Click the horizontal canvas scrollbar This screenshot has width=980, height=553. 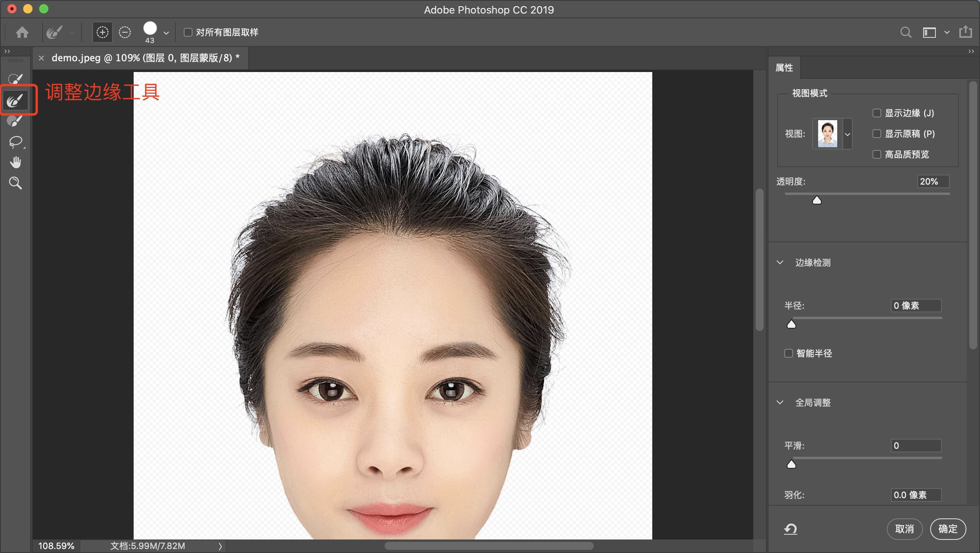[x=489, y=546]
